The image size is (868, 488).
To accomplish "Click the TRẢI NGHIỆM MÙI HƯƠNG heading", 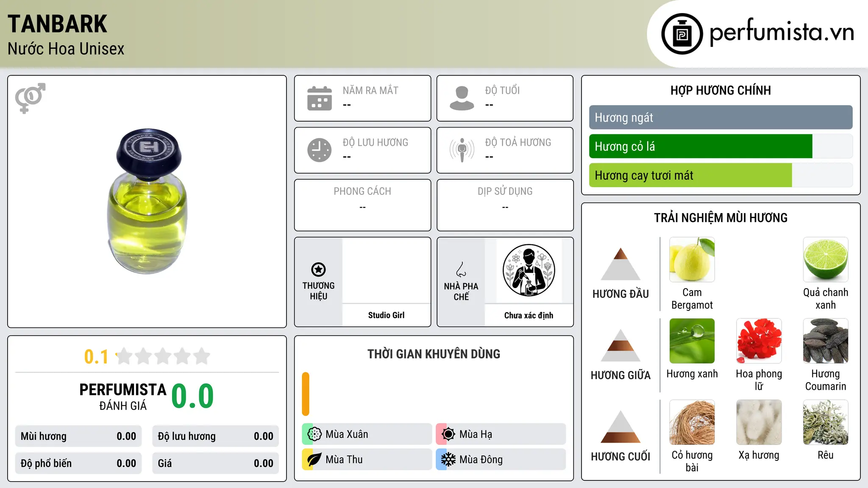I will (721, 218).
